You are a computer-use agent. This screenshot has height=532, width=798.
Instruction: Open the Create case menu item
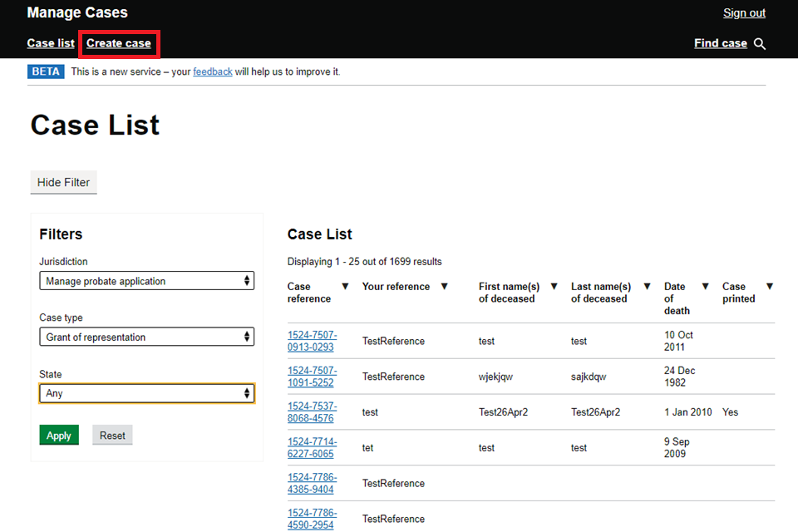click(x=119, y=43)
